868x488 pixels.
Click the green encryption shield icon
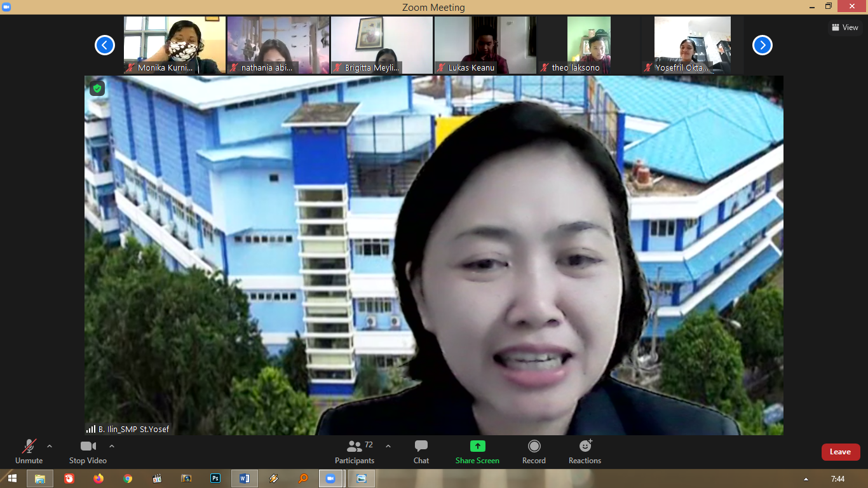[x=97, y=89]
